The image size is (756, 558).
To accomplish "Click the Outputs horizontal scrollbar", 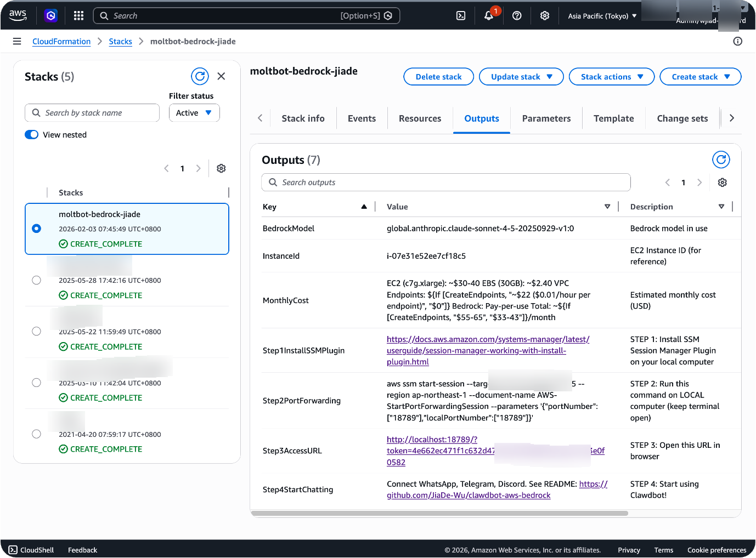I will [x=439, y=514].
